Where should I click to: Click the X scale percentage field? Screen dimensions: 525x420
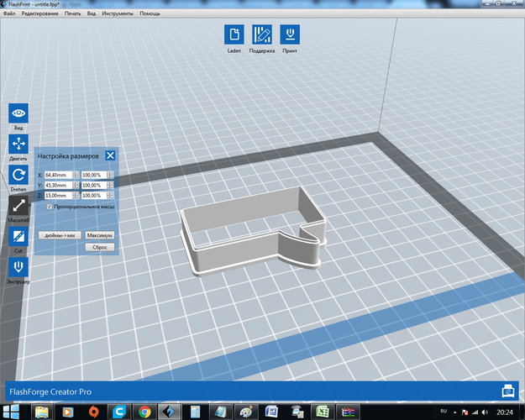(x=94, y=175)
